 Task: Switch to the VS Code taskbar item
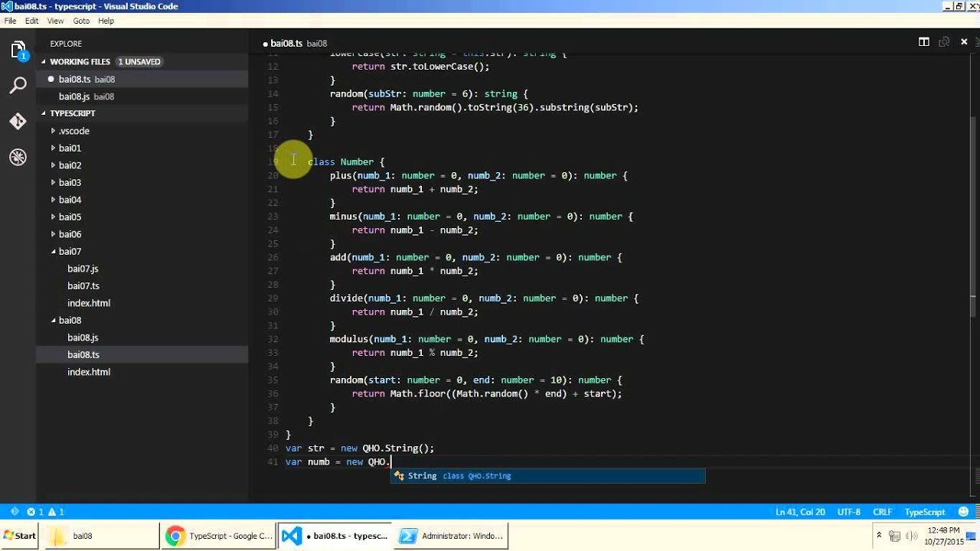(x=335, y=536)
